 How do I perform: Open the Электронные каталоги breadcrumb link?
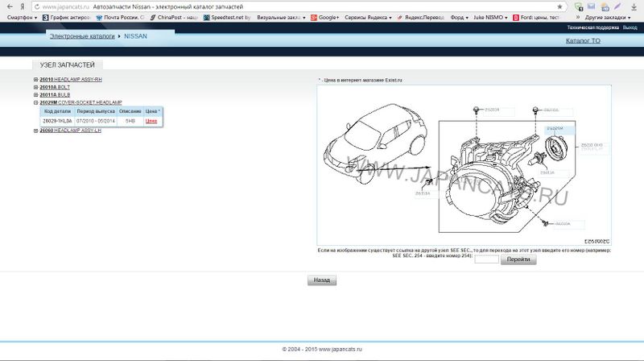pos(82,36)
